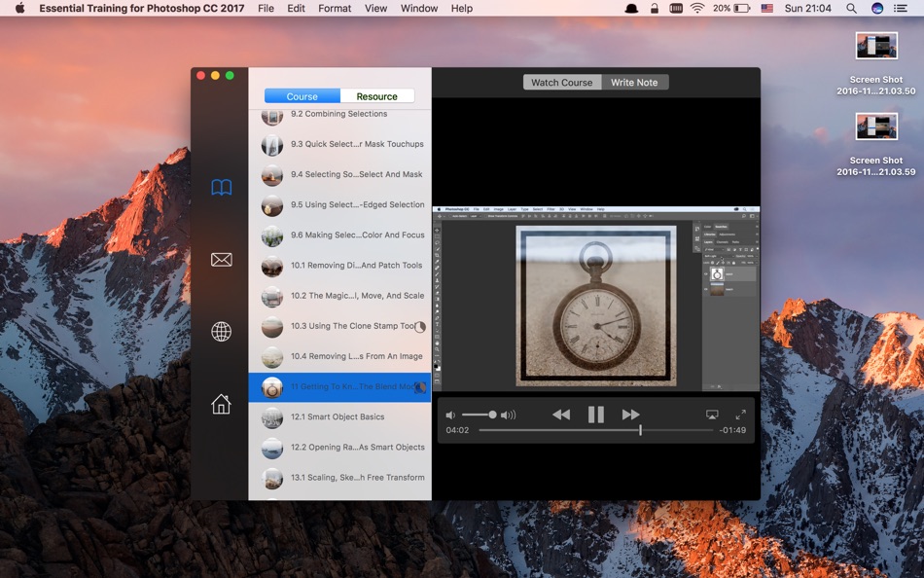
Task: Open lesson 9.2 Combining Selections
Action: point(340,115)
